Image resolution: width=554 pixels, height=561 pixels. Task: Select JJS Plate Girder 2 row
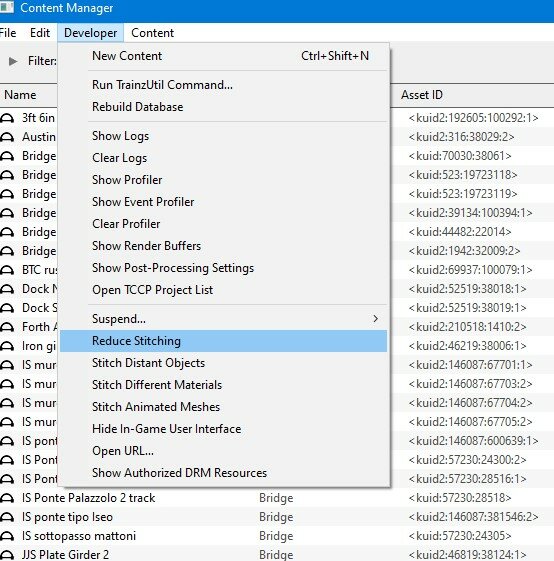(277, 554)
